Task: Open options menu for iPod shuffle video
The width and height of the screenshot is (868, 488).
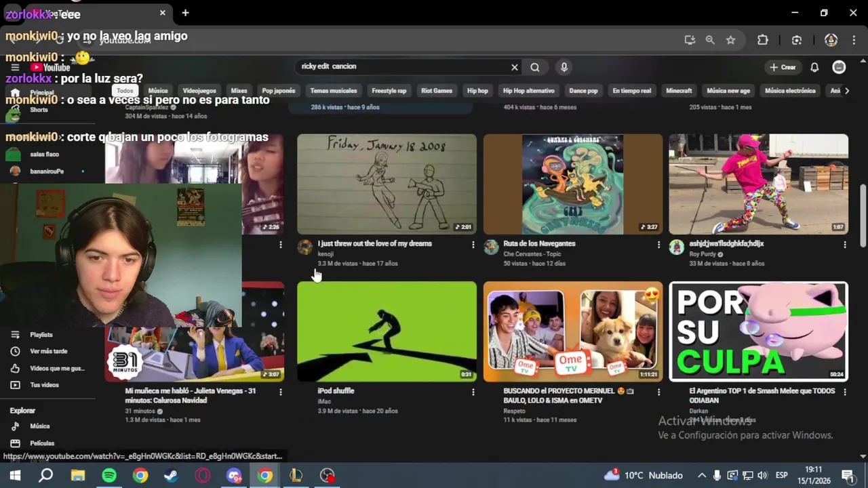Action: coord(473,392)
